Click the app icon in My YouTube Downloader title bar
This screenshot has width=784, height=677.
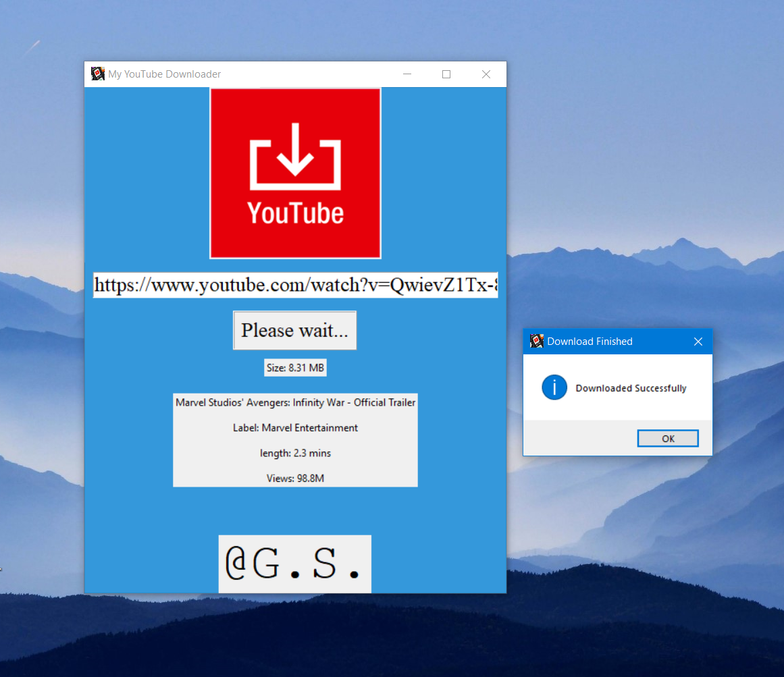coord(97,74)
